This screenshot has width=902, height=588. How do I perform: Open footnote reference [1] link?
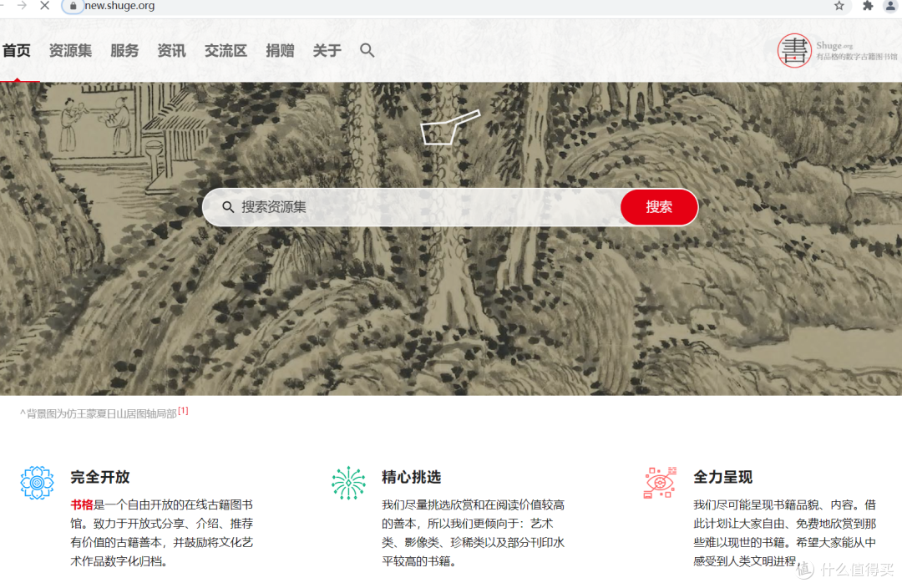point(183,411)
